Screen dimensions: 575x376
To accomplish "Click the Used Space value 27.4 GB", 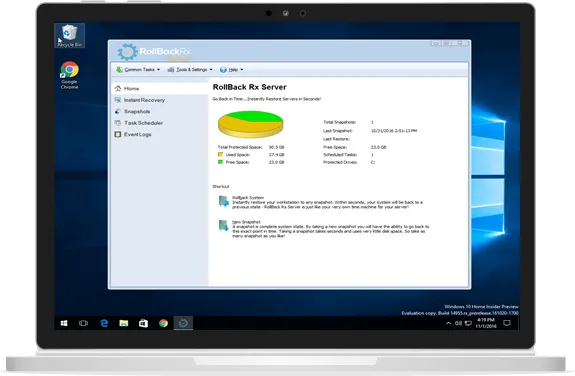I will pyautogui.click(x=276, y=154).
